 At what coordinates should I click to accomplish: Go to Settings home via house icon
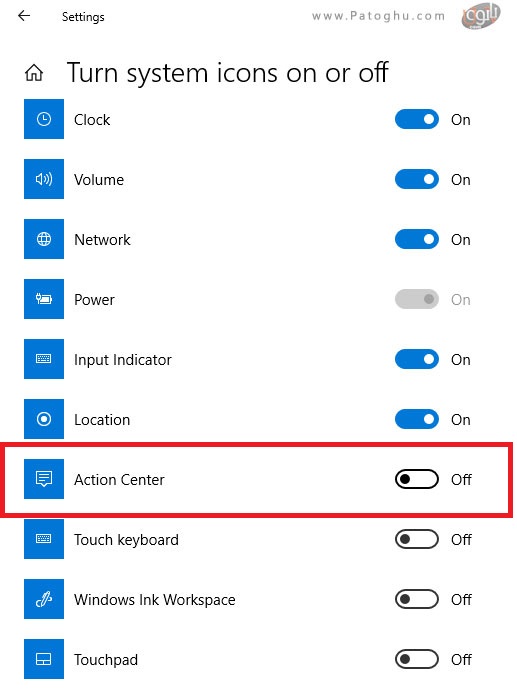[34, 72]
